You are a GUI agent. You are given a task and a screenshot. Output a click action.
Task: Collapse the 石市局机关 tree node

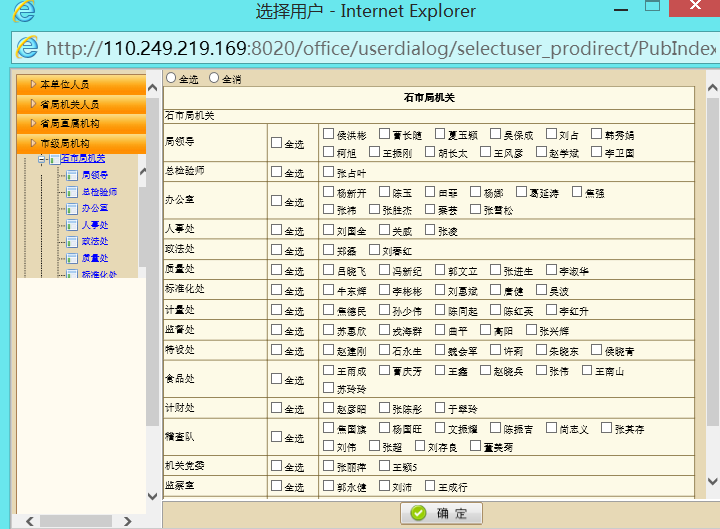click(x=41, y=160)
